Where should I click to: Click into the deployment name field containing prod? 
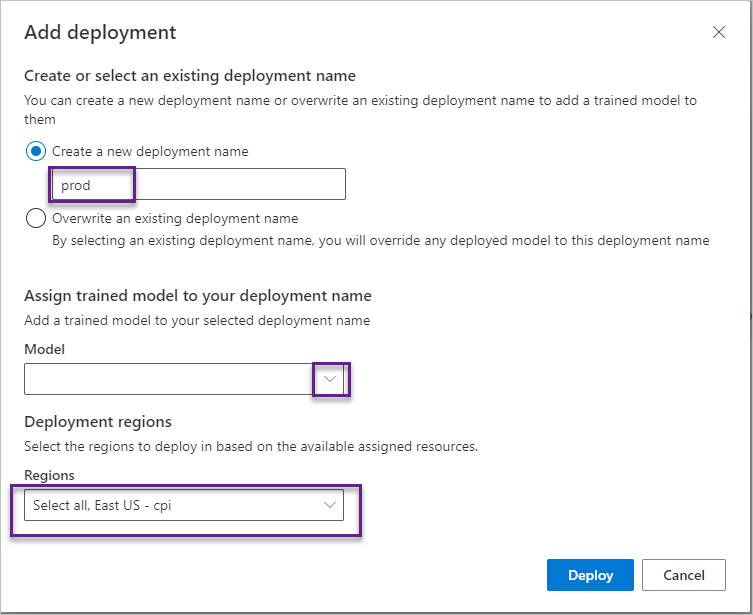click(198, 184)
